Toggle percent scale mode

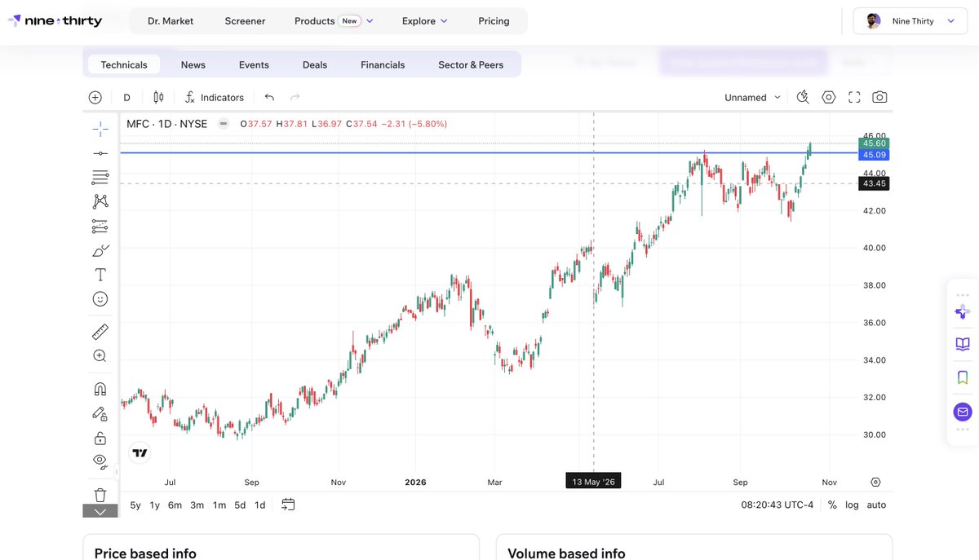click(832, 505)
